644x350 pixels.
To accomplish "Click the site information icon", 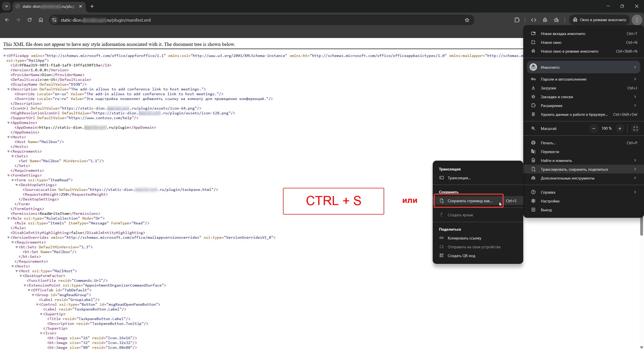I will (x=54, y=20).
